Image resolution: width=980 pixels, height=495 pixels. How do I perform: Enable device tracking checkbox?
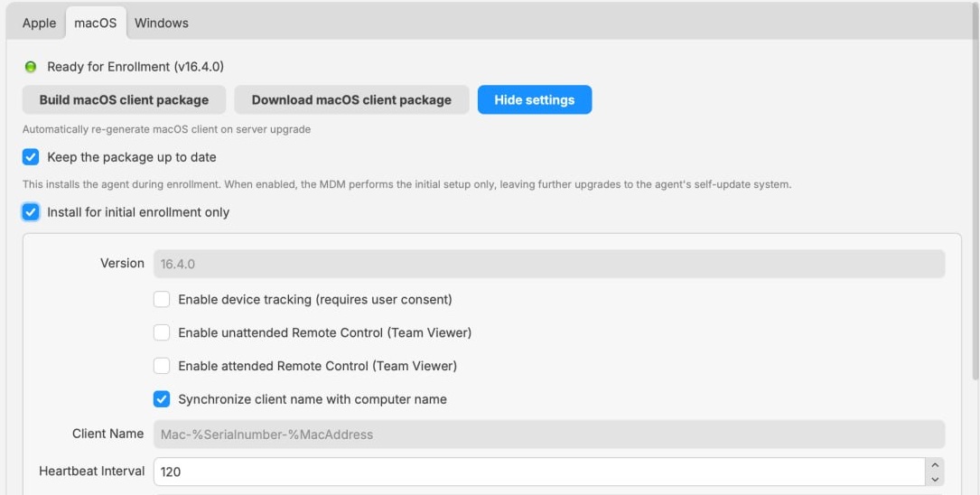(x=162, y=299)
